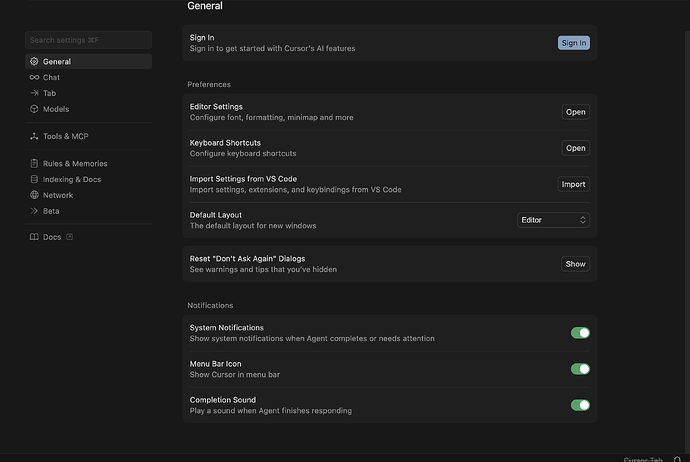The image size is (690, 462).
Task: Click the General page heading
Action: click(205, 6)
